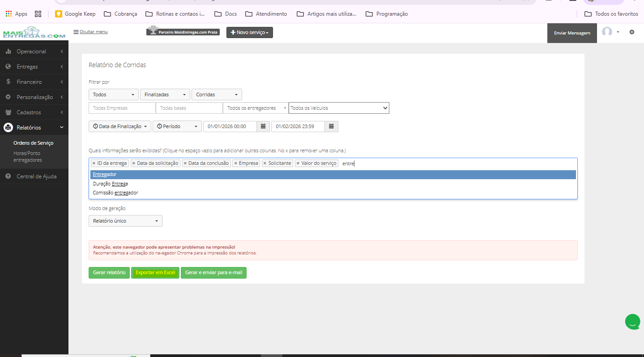Screen dimensions: 644x357
Task: Remove the 'Data da conclusão' column tag
Action: click(185, 163)
